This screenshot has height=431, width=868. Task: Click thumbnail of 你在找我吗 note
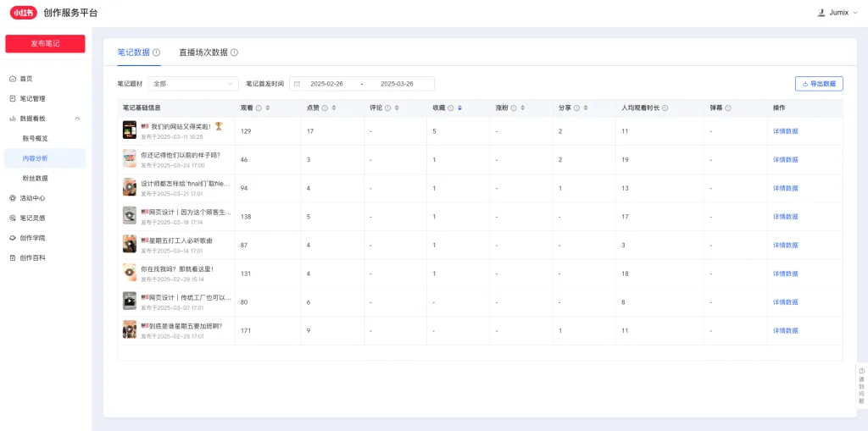pos(130,273)
